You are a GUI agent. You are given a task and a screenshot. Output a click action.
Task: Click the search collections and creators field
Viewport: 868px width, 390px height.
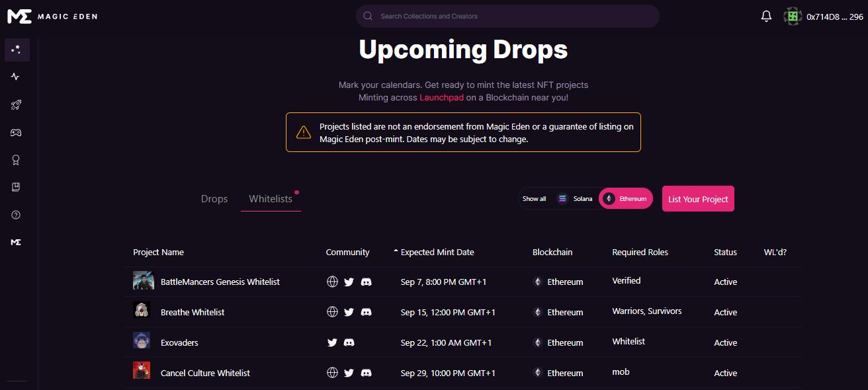[507, 17]
